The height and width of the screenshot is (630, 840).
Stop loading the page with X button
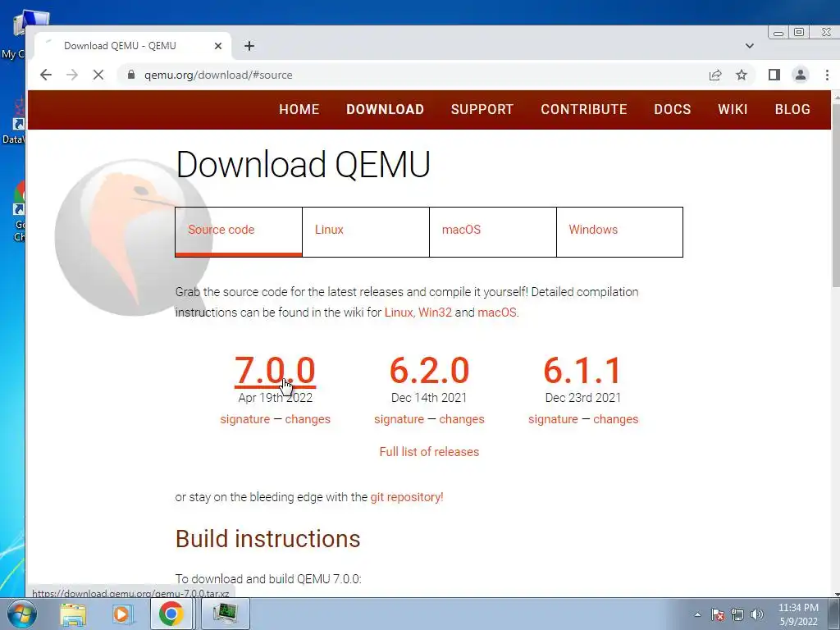click(x=98, y=75)
